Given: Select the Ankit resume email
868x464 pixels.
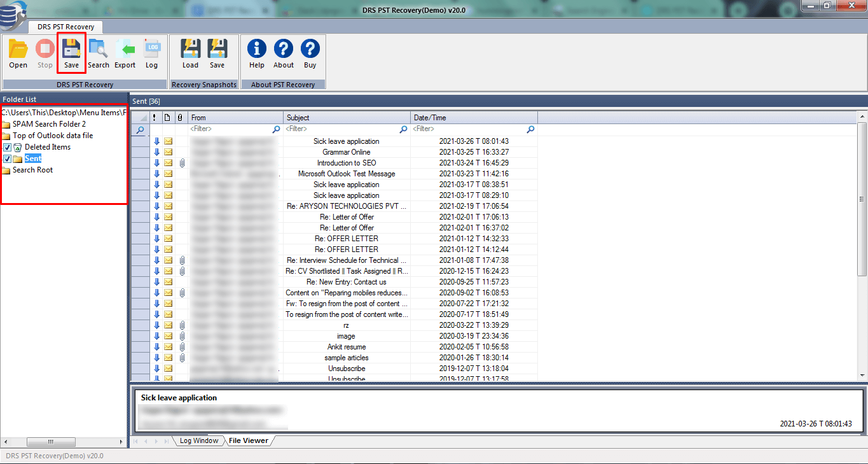Looking at the screenshot, I should [347, 347].
